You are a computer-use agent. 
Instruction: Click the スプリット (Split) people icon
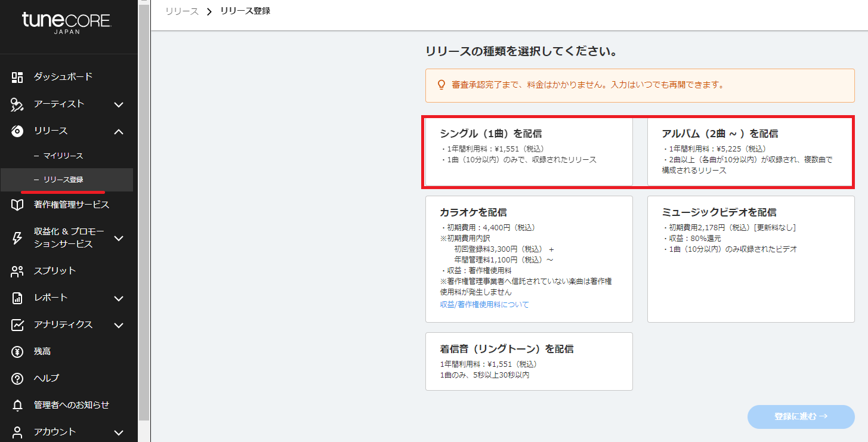point(16,270)
